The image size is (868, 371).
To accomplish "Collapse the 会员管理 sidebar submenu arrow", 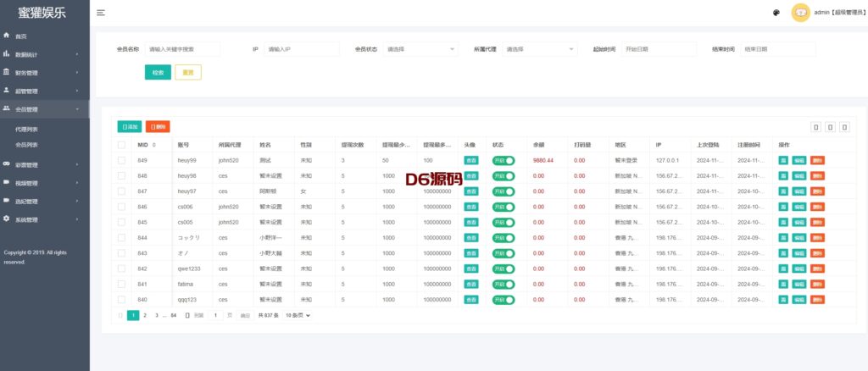I will (x=77, y=109).
